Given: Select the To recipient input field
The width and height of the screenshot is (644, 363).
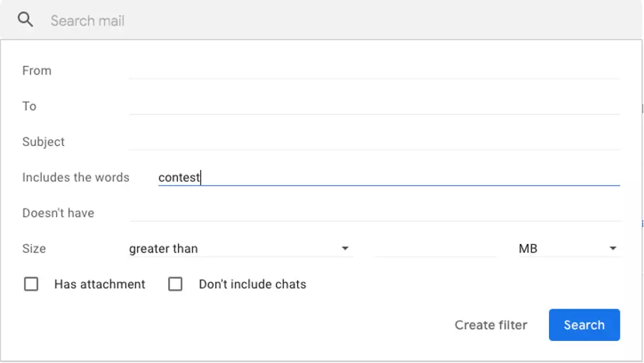Looking at the screenshot, I should click(x=374, y=106).
